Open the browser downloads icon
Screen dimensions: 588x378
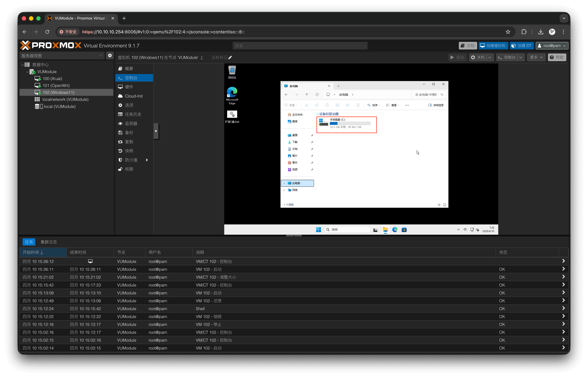[x=540, y=32]
